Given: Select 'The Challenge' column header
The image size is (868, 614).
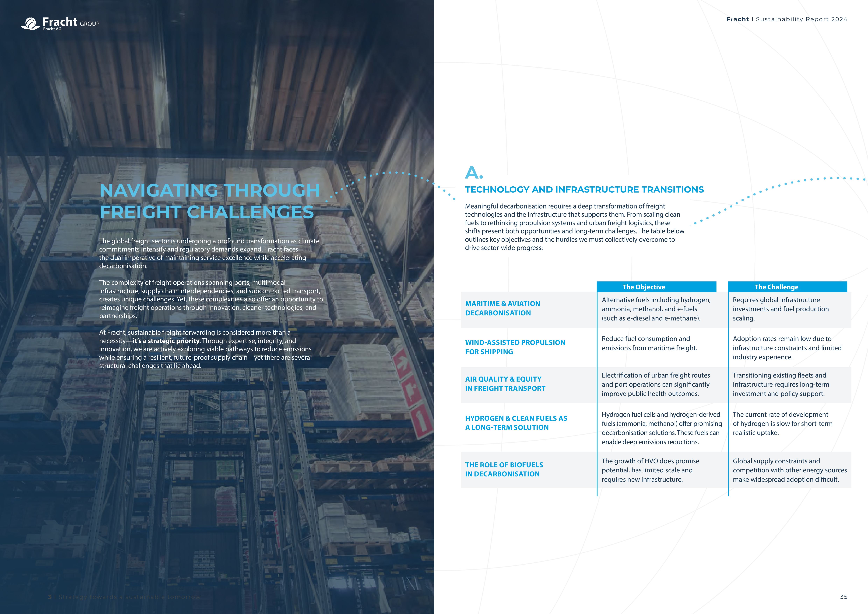Looking at the screenshot, I should point(776,287).
